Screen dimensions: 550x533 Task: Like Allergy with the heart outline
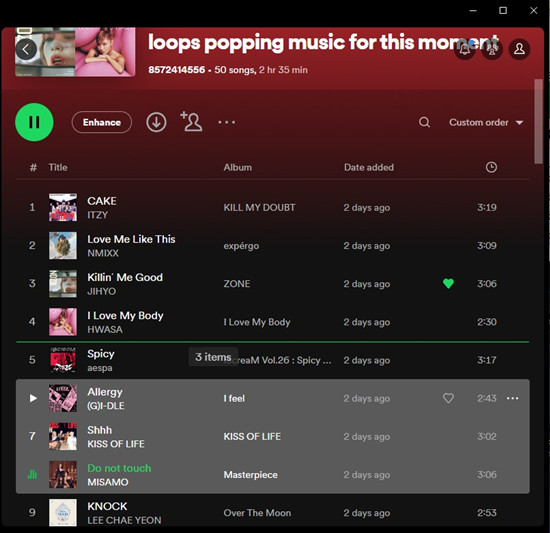pyautogui.click(x=448, y=398)
